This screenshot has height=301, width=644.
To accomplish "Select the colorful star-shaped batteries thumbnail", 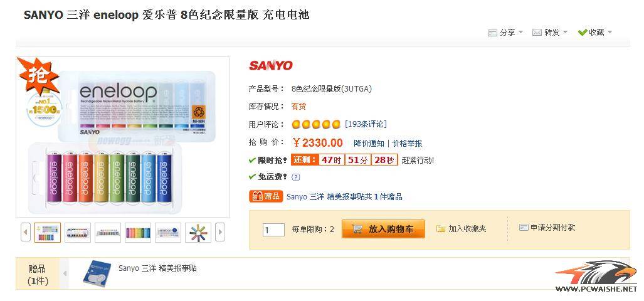I will 198,233.
